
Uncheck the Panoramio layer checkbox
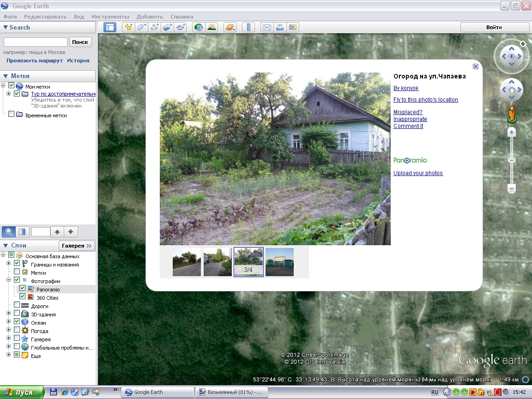(x=22, y=289)
